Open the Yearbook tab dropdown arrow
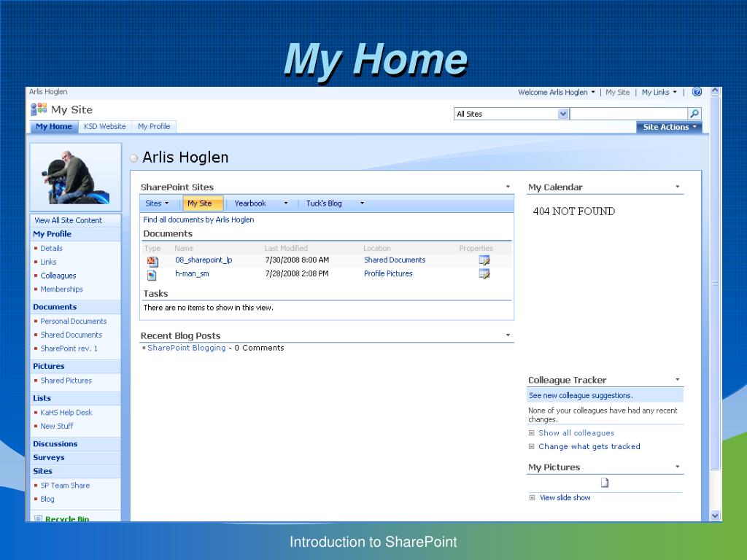747x560 pixels. [286, 203]
